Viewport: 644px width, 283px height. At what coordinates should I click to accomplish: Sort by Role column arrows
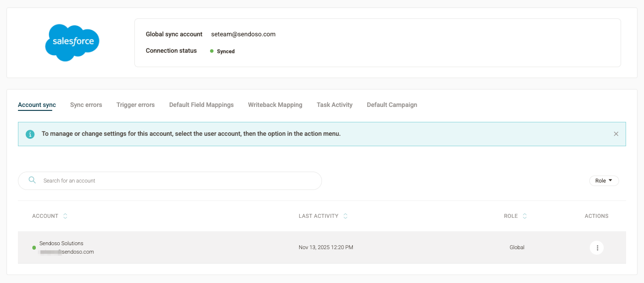click(x=525, y=216)
